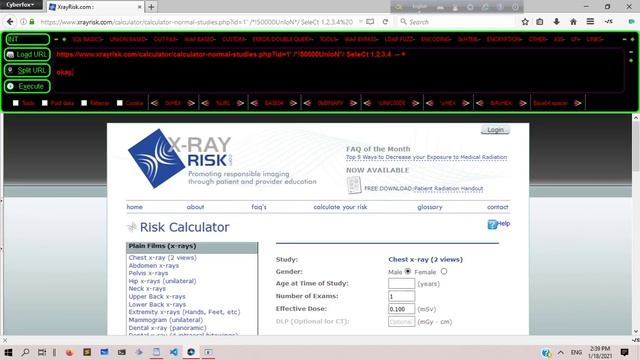
Task: Enable the Referrer checkbox
Action: coord(84,103)
